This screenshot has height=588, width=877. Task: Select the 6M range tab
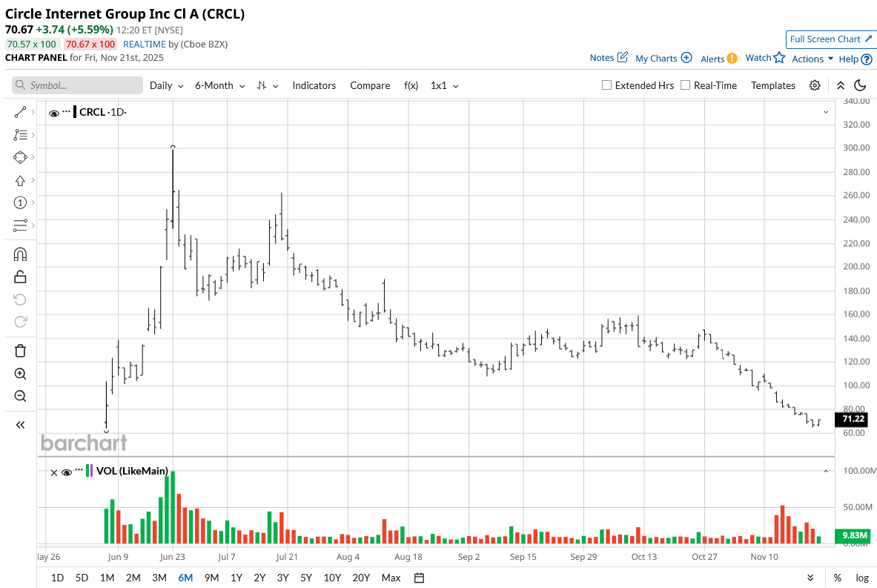pos(185,578)
